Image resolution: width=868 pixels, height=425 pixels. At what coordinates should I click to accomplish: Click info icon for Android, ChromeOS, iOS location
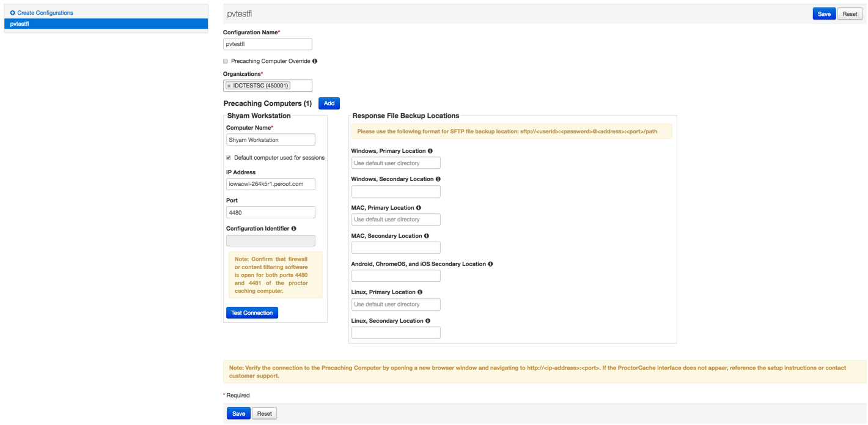pyautogui.click(x=491, y=264)
